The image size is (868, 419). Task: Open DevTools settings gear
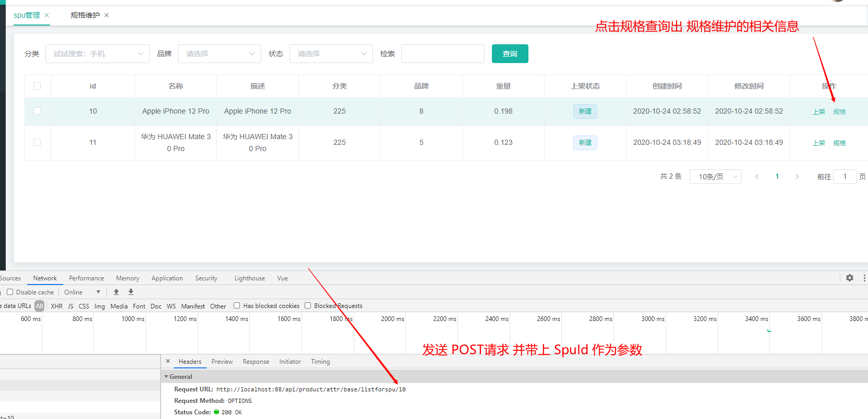[850, 278]
